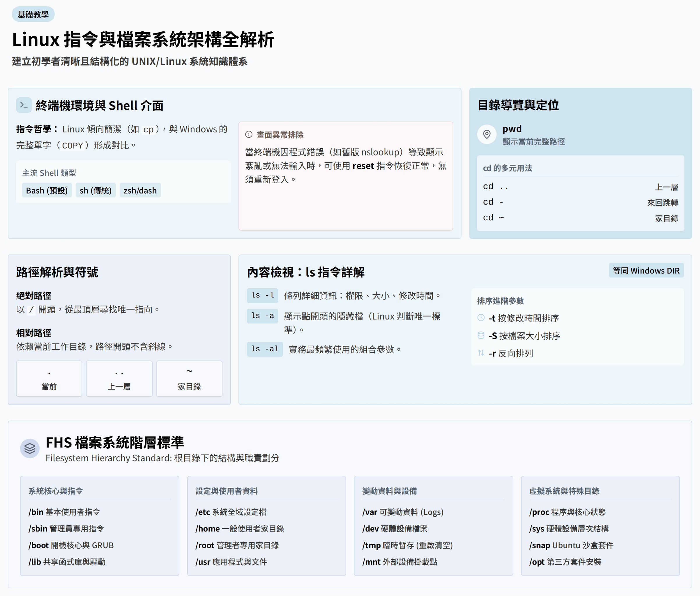
Task: Click the /dev 硬體設備檔案 entry
Action: 395,528
